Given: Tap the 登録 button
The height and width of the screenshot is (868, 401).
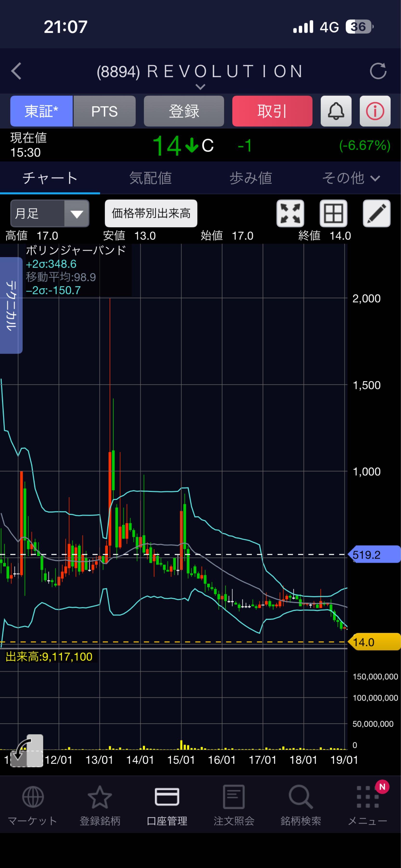Looking at the screenshot, I should tap(184, 111).
